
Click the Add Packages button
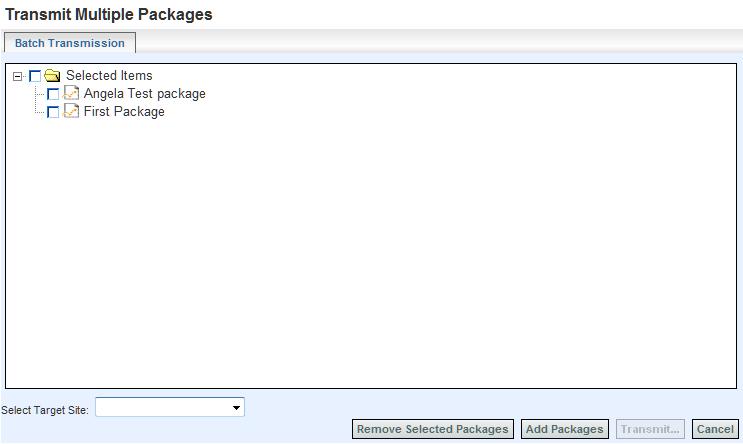[565, 429]
